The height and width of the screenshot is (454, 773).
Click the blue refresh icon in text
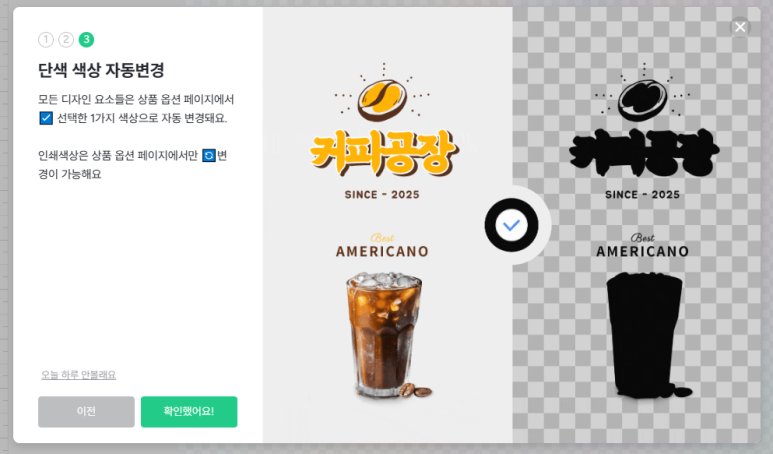(x=209, y=156)
